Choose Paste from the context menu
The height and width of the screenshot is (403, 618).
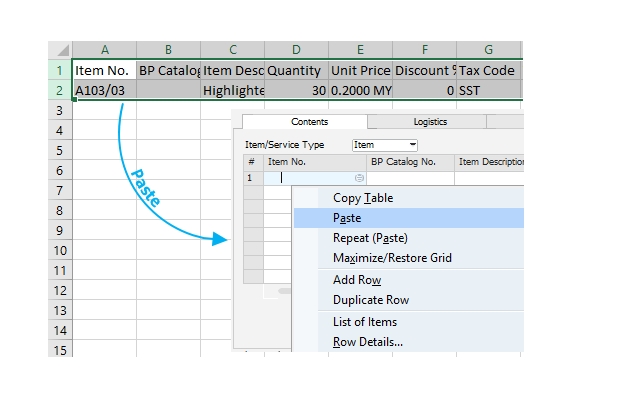(x=409, y=218)
